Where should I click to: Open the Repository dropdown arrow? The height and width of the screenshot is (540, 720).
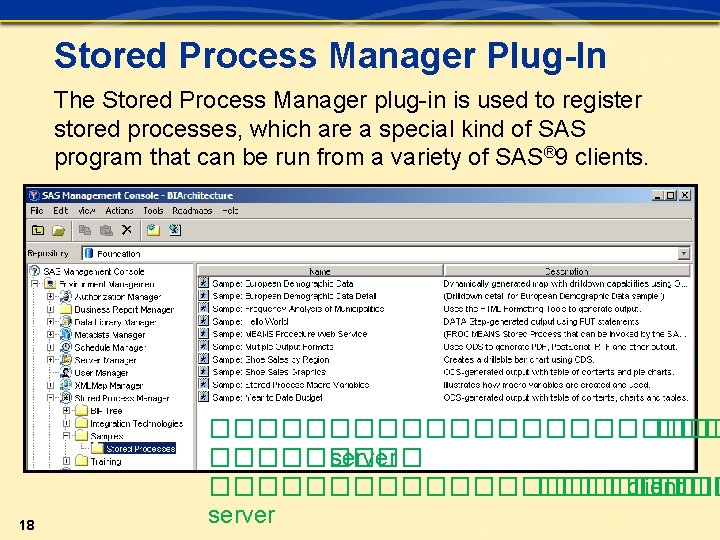[x=684, y=253]
